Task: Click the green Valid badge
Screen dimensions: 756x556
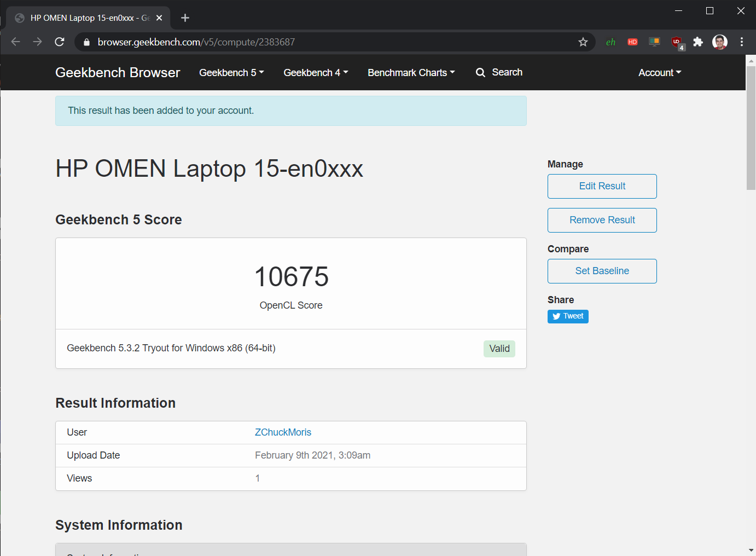Action: click(499, 349)
